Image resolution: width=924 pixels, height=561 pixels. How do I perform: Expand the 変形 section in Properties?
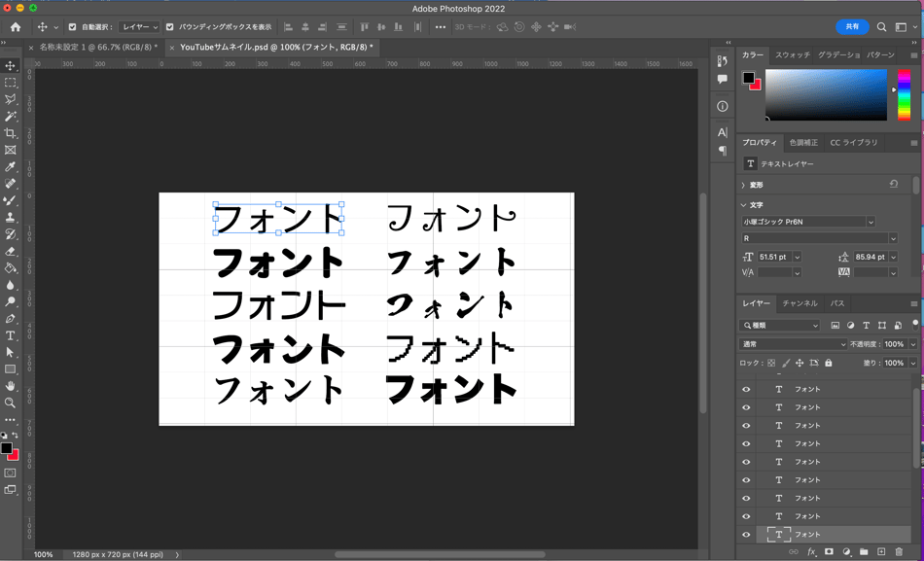[744, 185]
